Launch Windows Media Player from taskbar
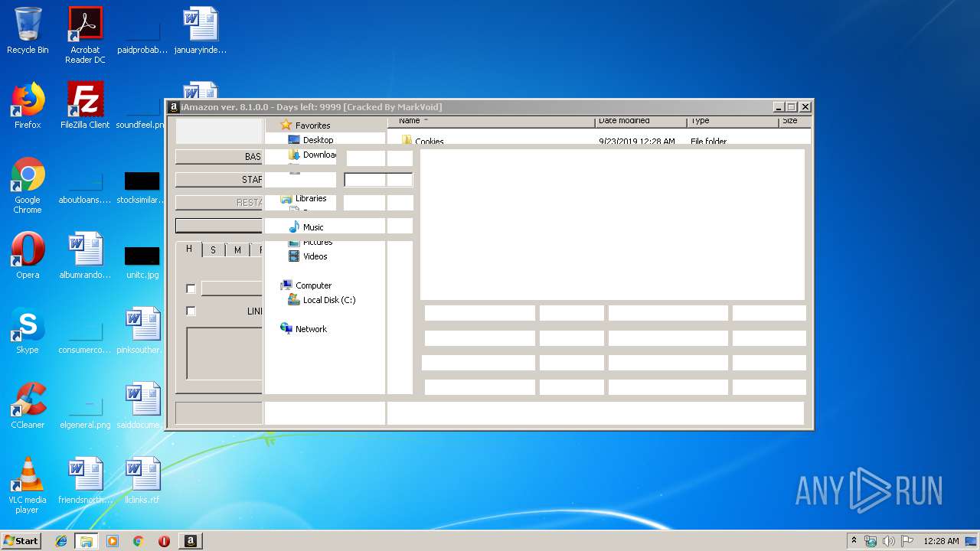980x551 pixels. (x=113, y=541)
